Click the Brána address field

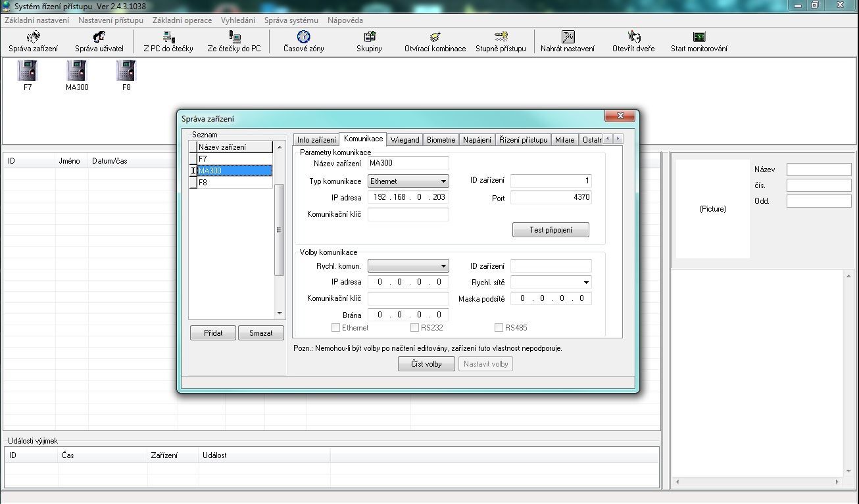click(x=408, y=315)
